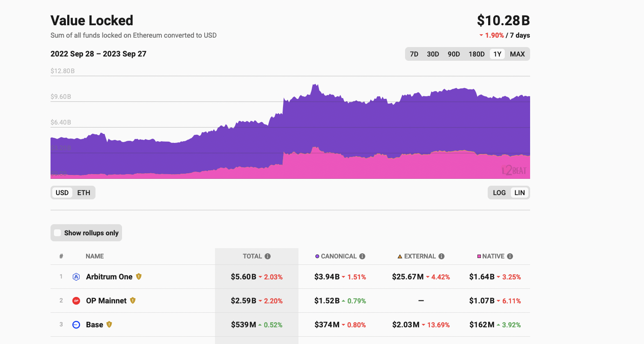The width and height of the screenshot is (644, 344).
Task: Click the Base blue logo icon
Action: (76, 325)
